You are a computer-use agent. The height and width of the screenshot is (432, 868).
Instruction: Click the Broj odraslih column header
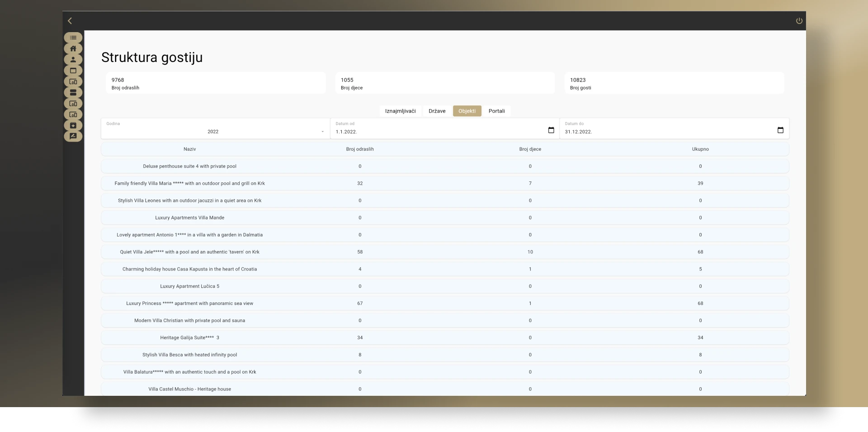(360, 149)
